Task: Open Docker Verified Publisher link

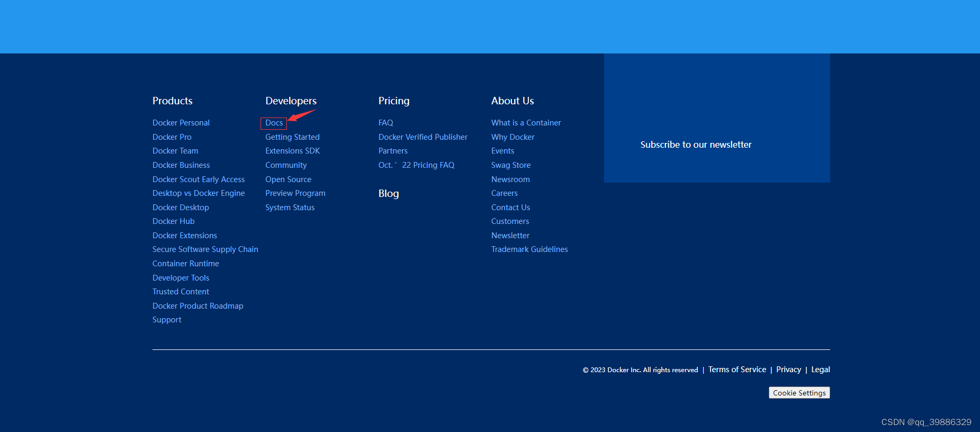Action: 423,137
